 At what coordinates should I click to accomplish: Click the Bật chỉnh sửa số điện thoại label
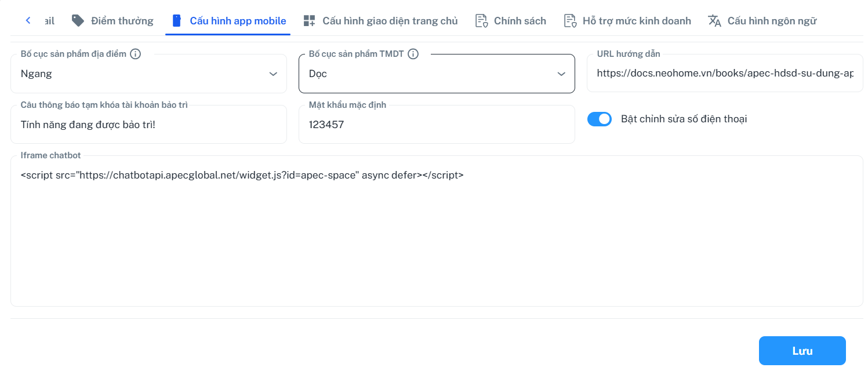click(684, 119)
